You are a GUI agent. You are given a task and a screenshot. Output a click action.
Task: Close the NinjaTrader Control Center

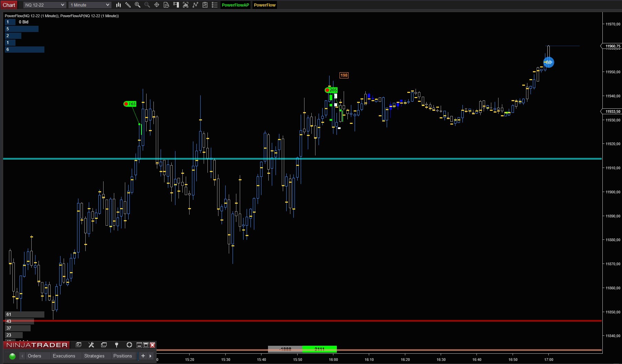pos(152,345)
